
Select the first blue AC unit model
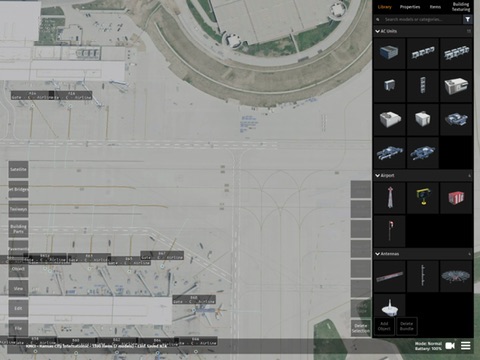click(x=389, y=53)
